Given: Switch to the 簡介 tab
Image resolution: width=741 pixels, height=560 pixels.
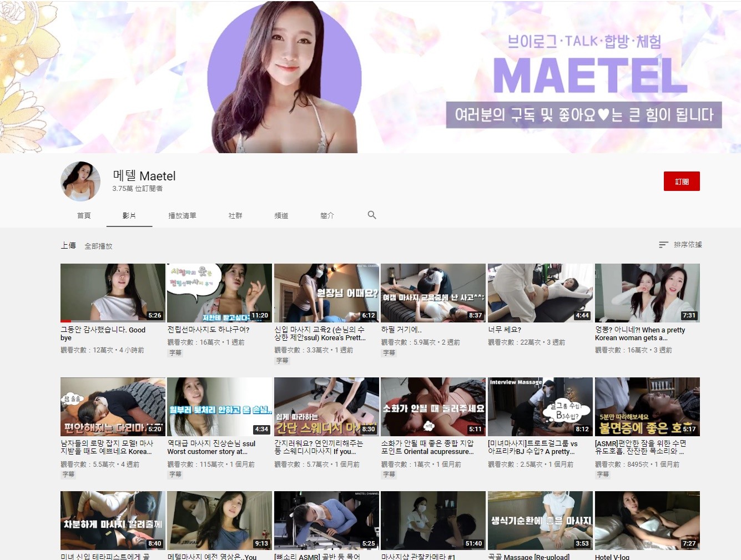Looking at the screenshot, I should pyautogui.click(x=327, y=215).
